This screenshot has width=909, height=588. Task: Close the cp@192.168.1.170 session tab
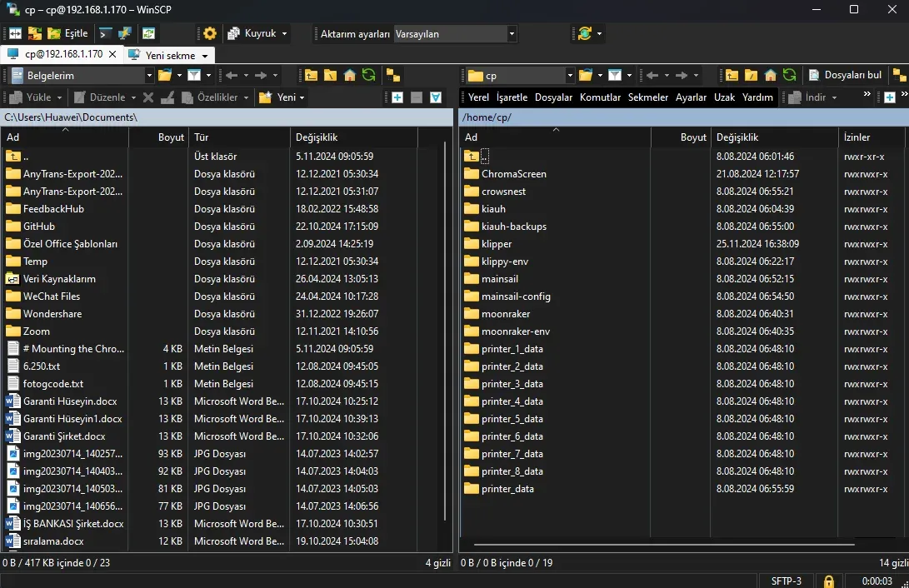[112, 54]
